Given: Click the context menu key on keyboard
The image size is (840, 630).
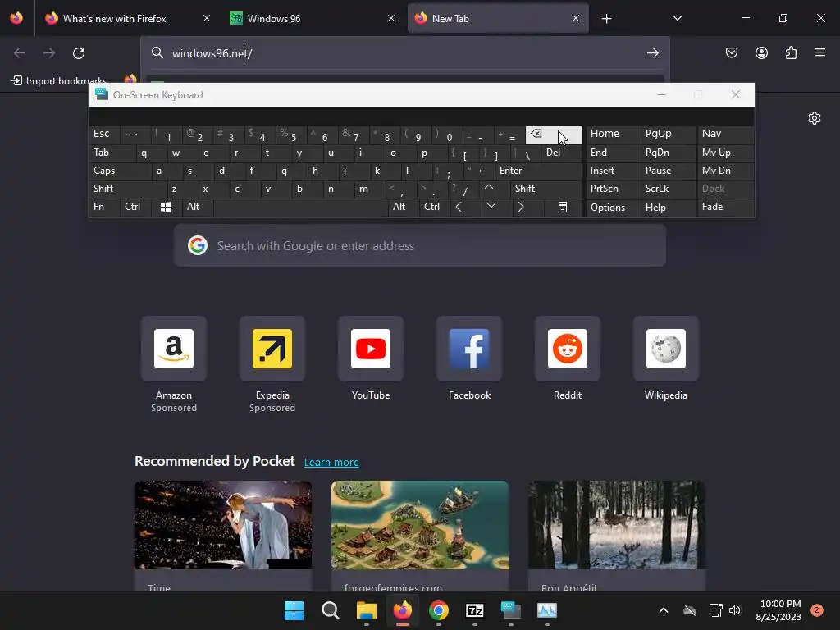Looking at the screenshot, I should (x=563, y=208).
